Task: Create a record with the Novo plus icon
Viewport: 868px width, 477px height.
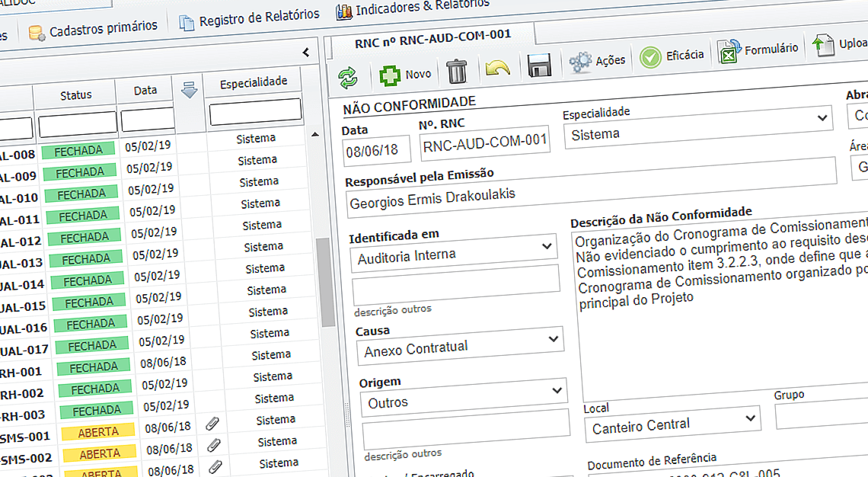Action: click(x=390, y=74)
